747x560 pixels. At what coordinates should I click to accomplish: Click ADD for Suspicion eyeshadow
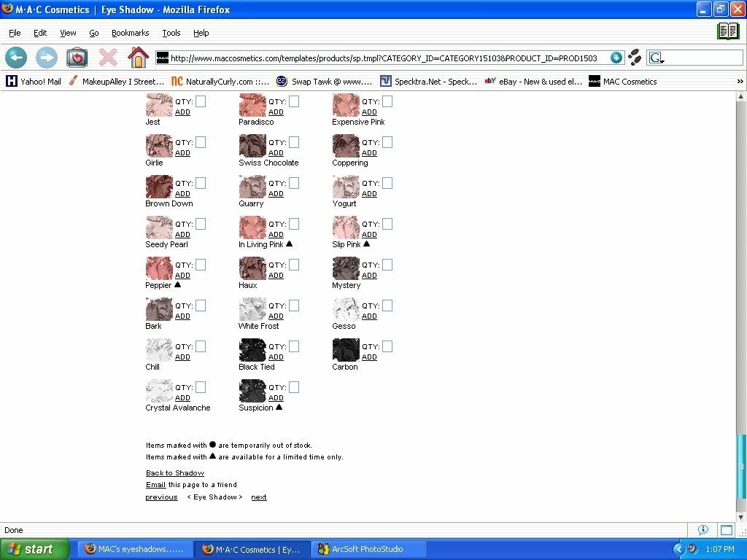point(276,397)
